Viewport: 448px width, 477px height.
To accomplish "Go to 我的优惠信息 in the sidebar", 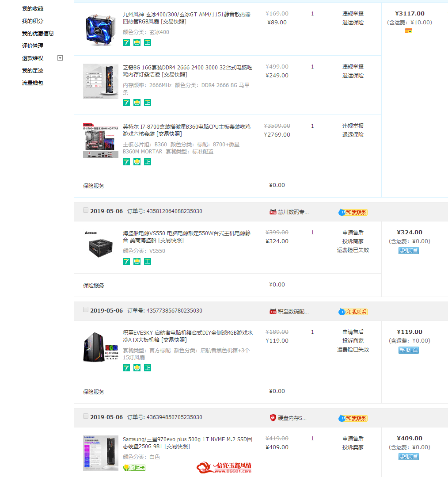I will click(38, 34).
